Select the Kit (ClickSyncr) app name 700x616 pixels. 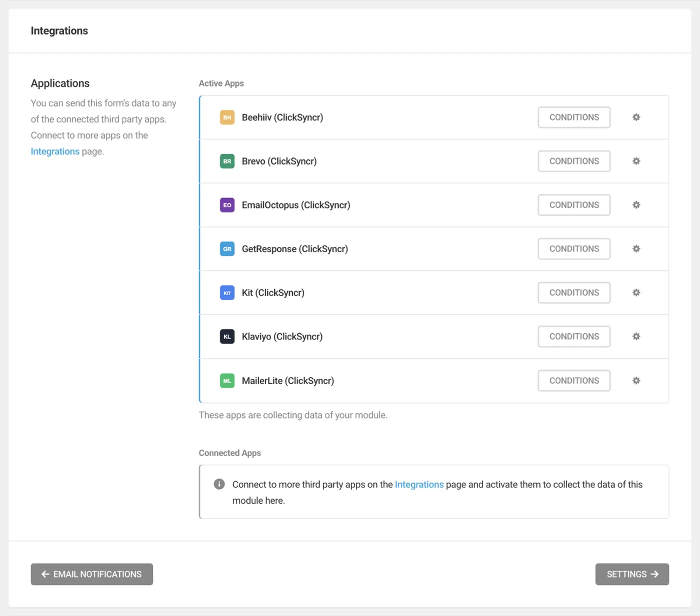pyautogui.click(x=273, y=292)
